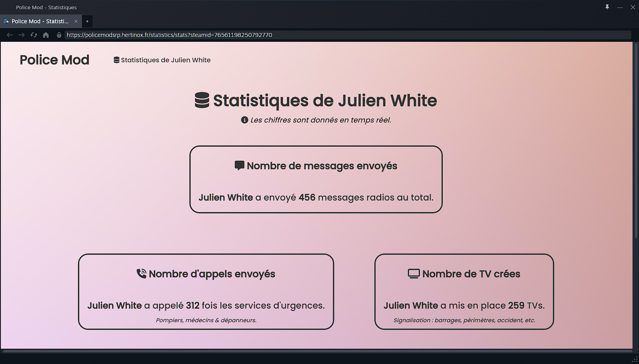Close the Police Mod browser tab
Image resolution: width=639 pixels, height=364 pixels.
(76, 21)
